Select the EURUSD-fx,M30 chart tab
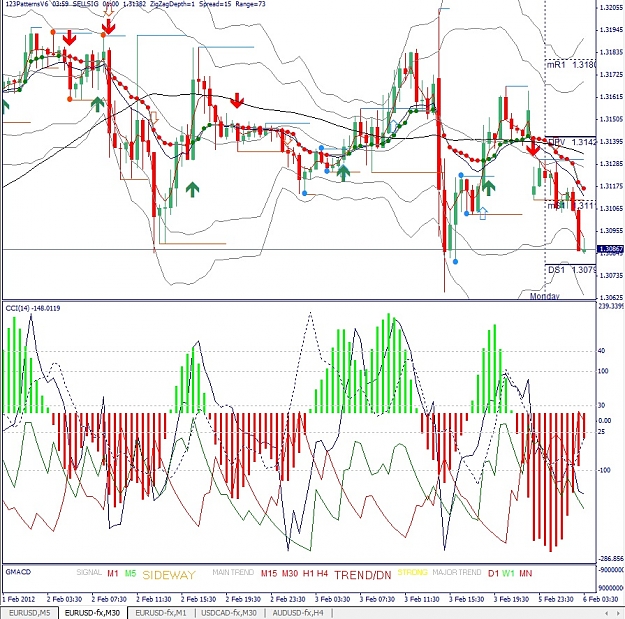The width and height of the screenshot is (625, 619). click(92, 613)
